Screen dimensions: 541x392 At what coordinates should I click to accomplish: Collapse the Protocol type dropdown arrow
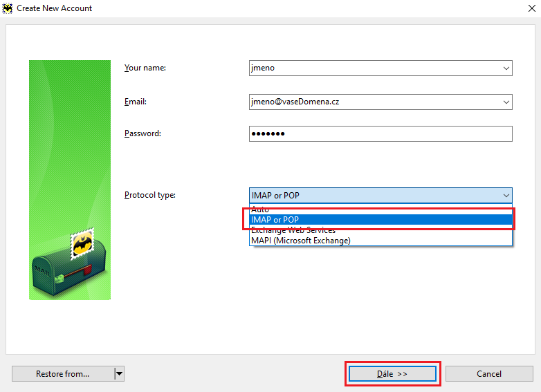click(x=506, y=196)
